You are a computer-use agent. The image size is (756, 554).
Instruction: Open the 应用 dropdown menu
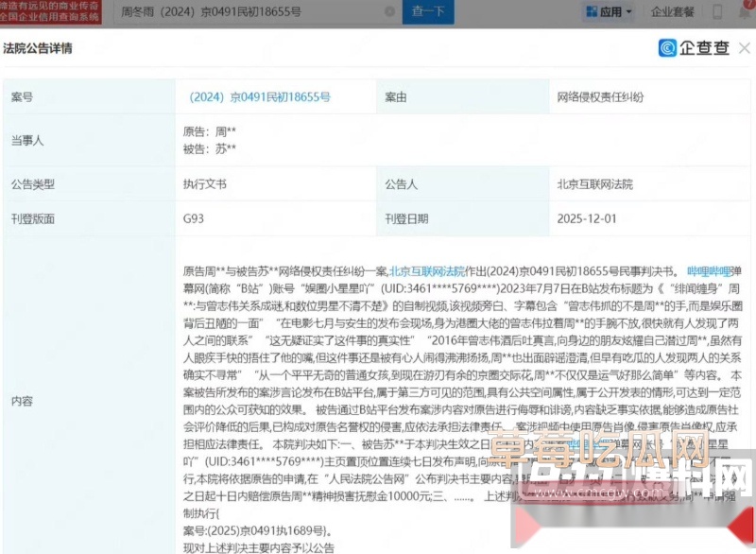(x=612, y=10)
